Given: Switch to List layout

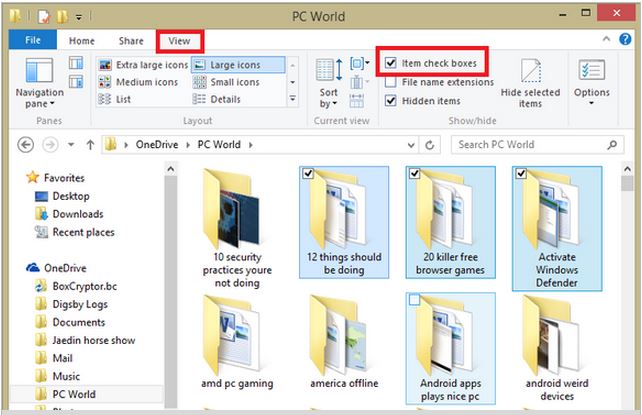Looking at the screenshot, I should [115, 99].
